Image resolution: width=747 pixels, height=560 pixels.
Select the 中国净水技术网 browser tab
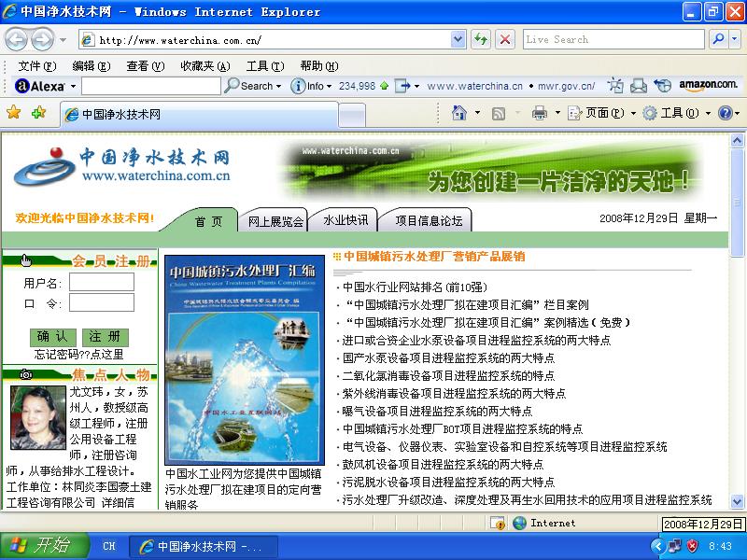pyautogui.click(x=199, y=114)
